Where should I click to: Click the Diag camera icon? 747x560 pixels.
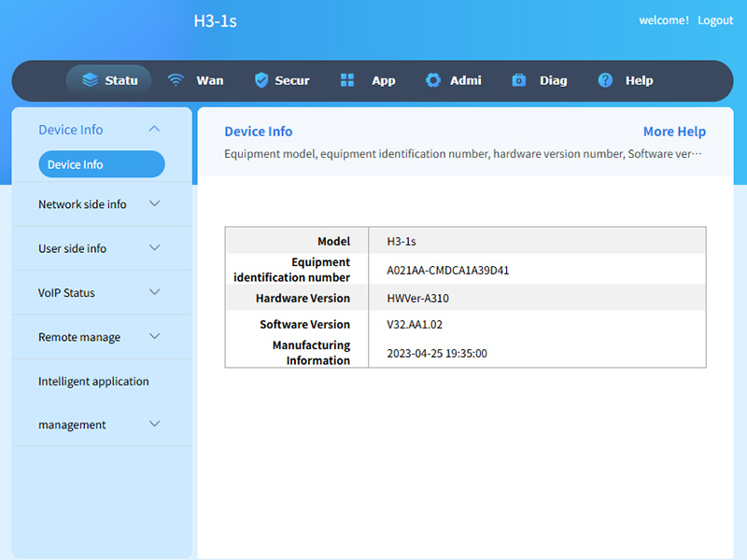(x=519, y=80)
